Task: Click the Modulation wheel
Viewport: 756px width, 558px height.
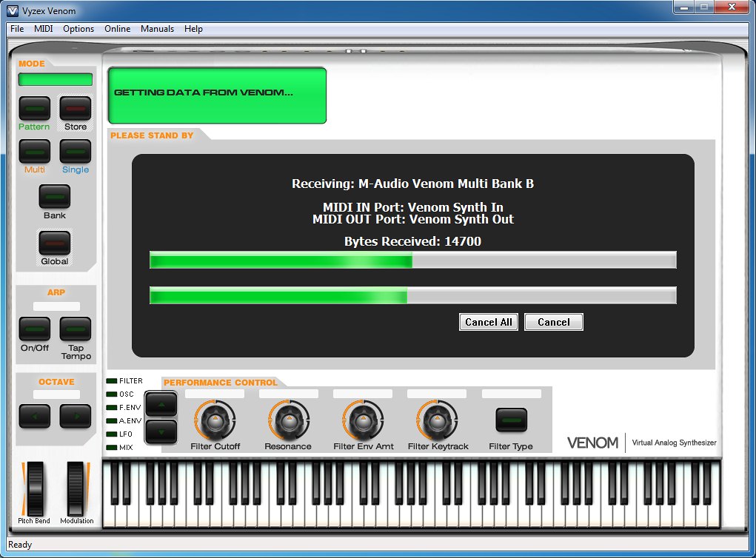Action: pos(76,488)
